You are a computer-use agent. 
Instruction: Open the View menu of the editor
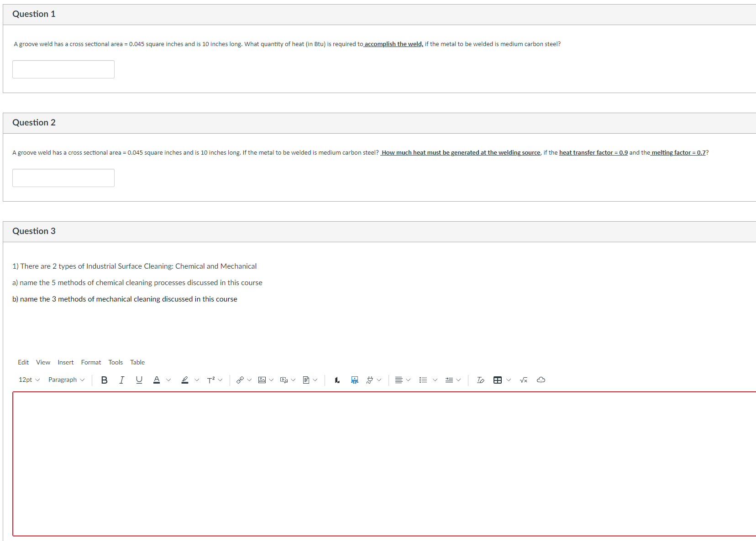pyautogui.click(x=43, y=362)
